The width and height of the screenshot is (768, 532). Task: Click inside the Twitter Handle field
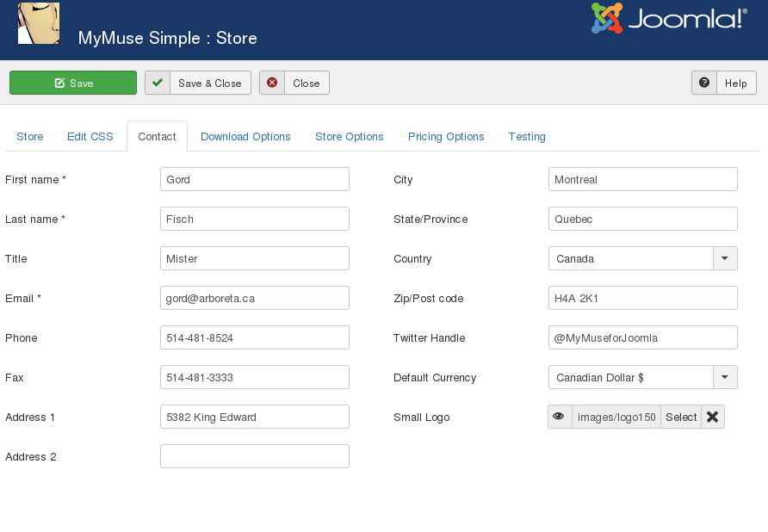[x=642, y=337]
